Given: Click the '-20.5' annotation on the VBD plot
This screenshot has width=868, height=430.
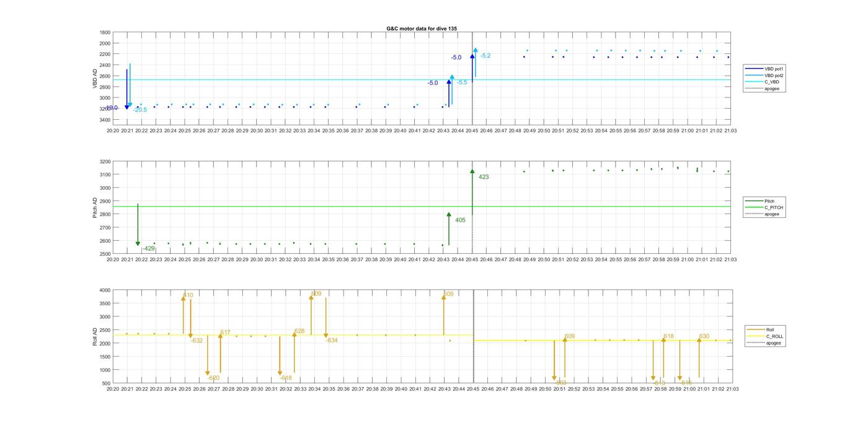Looking at the screenshot, I should coord(140,110).
